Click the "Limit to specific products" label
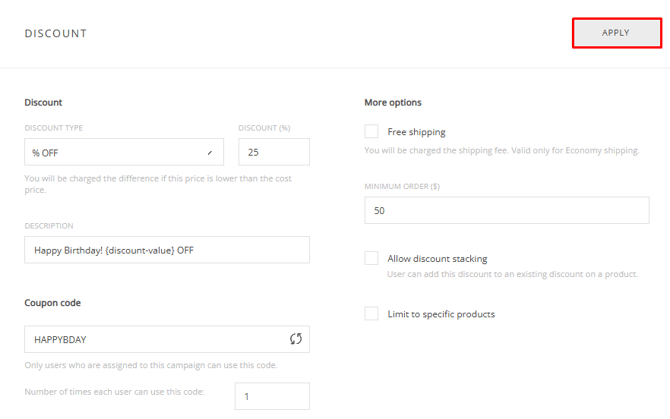The image size is (670, 419). [x=441, y=314]
